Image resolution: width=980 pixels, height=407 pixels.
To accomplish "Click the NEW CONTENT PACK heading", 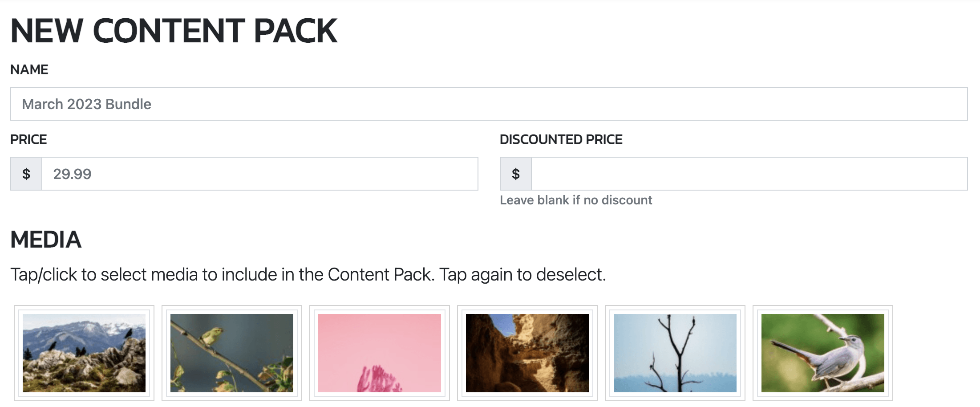I will tap(174, 31).
